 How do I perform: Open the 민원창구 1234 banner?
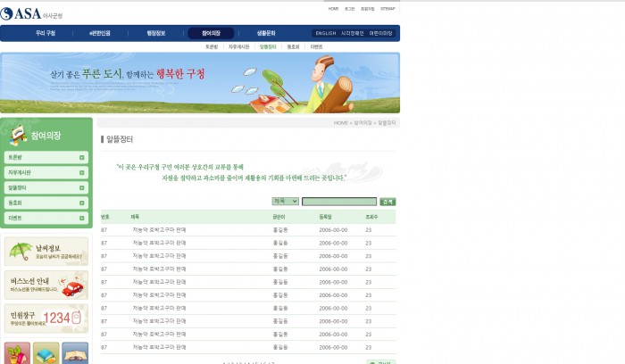pyautogui.click(x=46, y=318)
